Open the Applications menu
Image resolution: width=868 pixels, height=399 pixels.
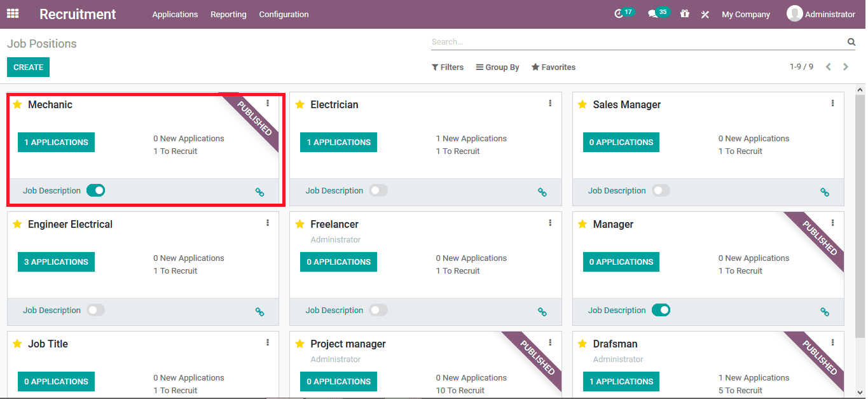pyautogui.click(x=175, y=14)
